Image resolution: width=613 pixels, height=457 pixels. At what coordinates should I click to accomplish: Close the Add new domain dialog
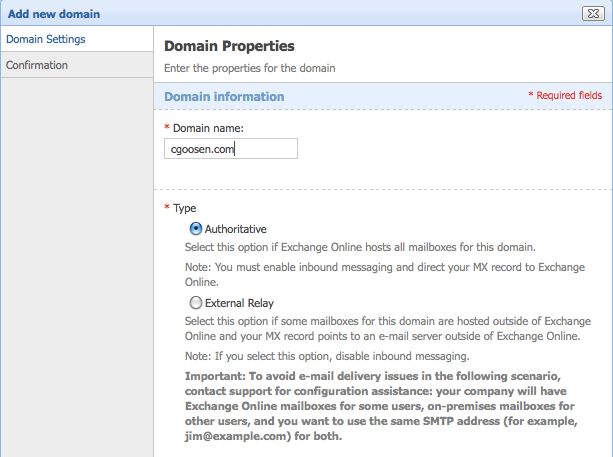click(593, 14)
